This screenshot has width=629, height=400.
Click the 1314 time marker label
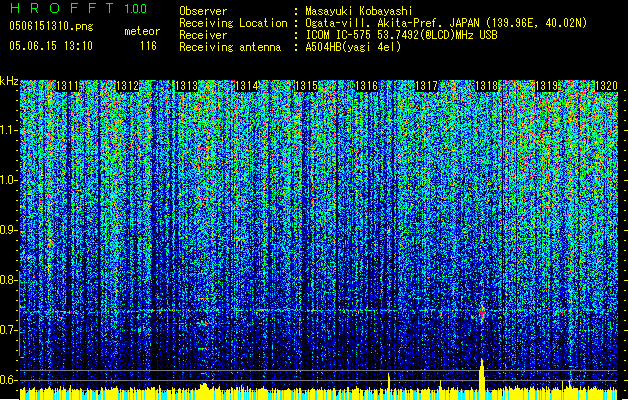[x=246, y=86]
